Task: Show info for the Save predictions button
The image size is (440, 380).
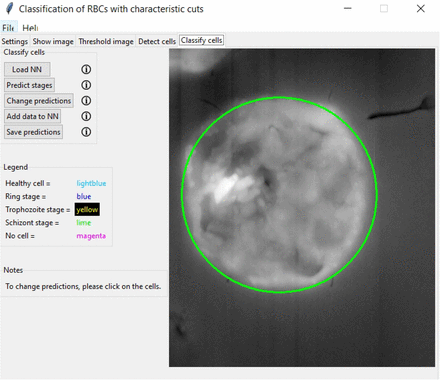Action: [x=86, y=132]
